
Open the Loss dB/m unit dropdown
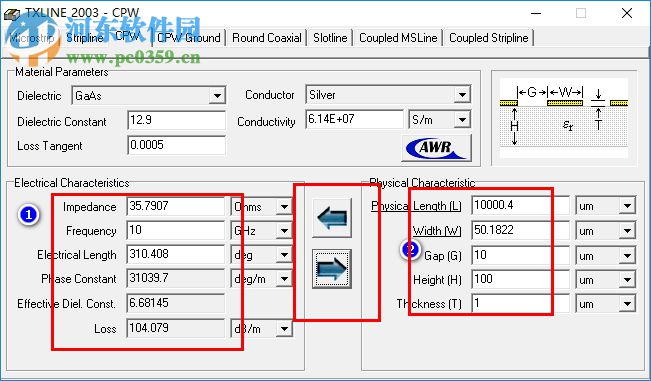284,329
